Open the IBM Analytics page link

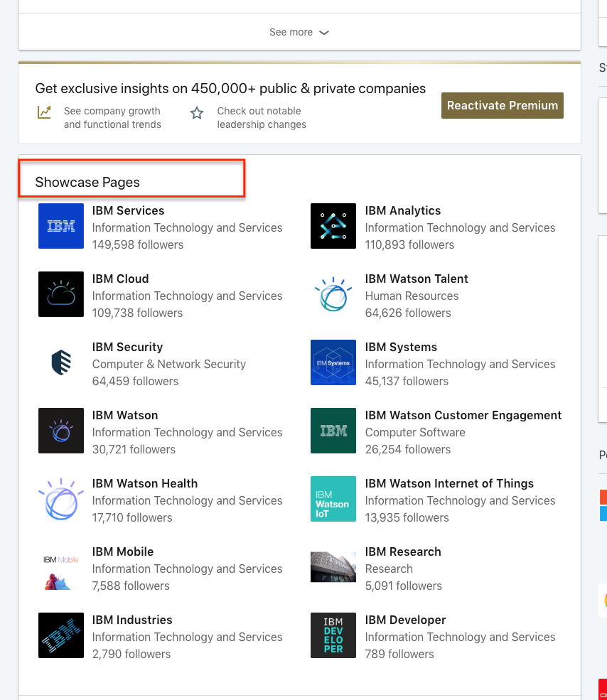click(x=403, y=211)
